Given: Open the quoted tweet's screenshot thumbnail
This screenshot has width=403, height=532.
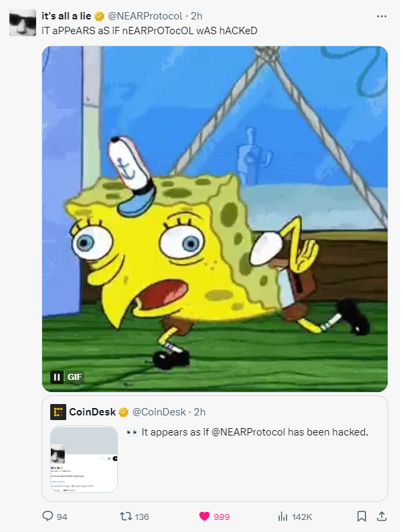Looking at the screenshot, I should click(x=84, y=459).
